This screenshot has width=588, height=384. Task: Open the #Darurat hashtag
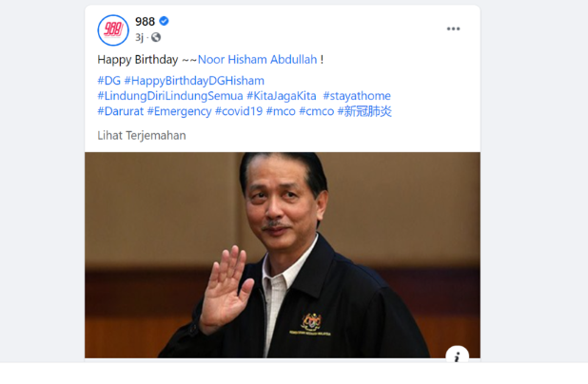[x=121, y=111]
